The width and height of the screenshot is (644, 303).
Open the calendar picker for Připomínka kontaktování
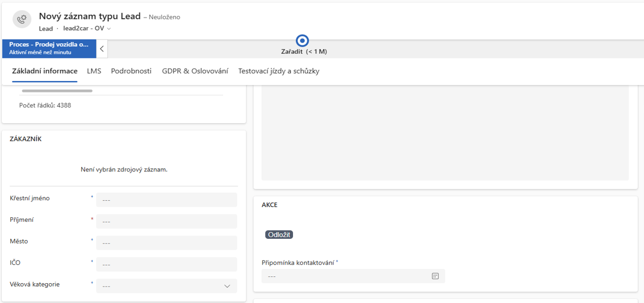[435, 276]
